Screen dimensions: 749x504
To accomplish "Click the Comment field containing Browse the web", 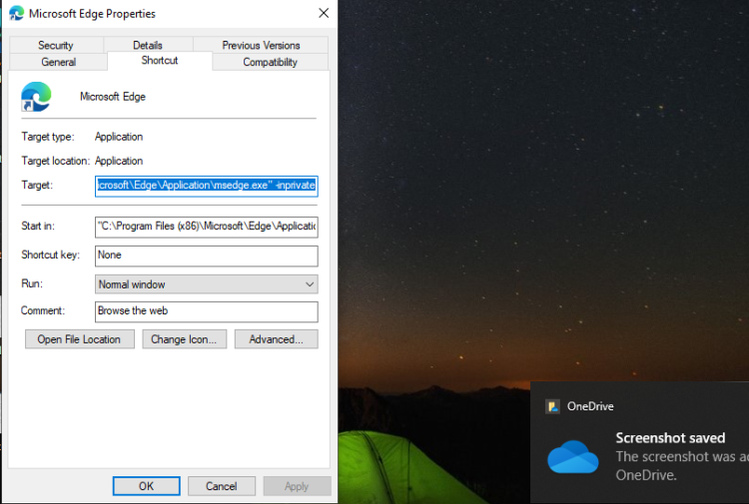I will 206,311.
